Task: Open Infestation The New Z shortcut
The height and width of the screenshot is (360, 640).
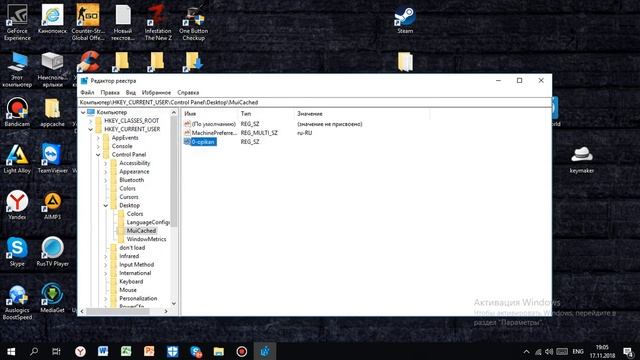Action: click(158, 21)
